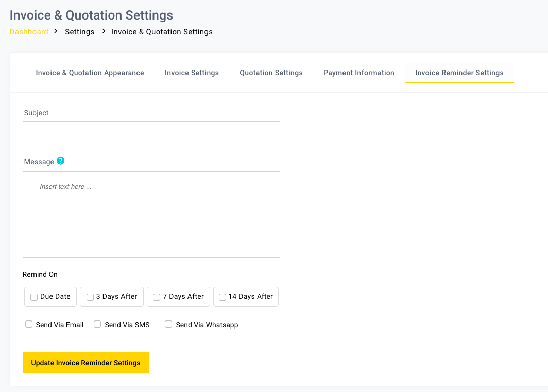Select the Invoice & Quotation Settings breadcrumb

162,31
